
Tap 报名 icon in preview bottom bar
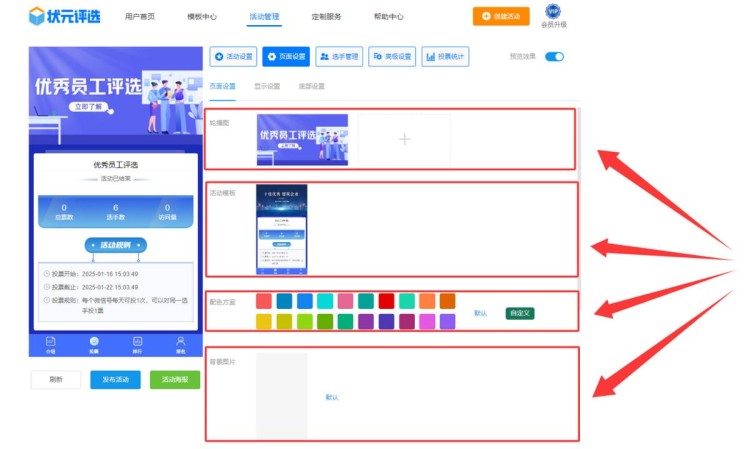[181, 343]
